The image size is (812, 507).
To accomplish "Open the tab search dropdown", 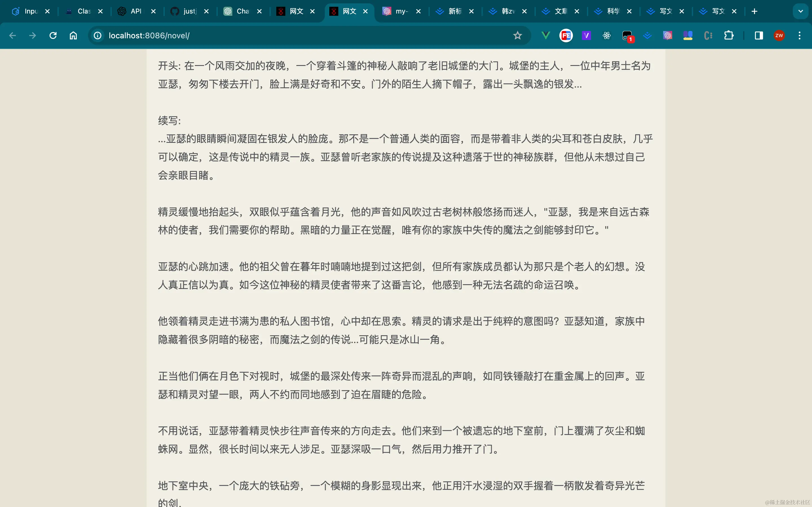I will point(801,11).
